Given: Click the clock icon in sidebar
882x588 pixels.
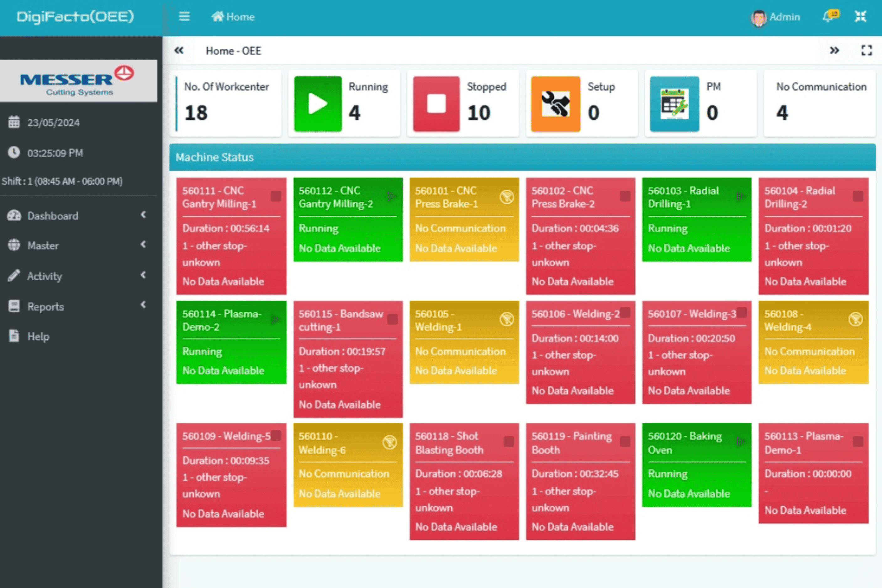Looking at the screenshot, I should coord(14,152).
